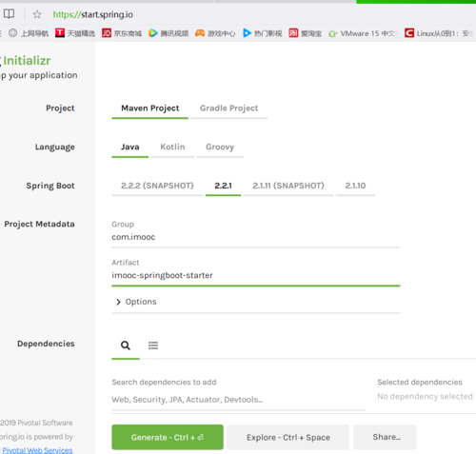Click the start.spring.io address bar
Screen dimensions: 476x454
[93, 14]
